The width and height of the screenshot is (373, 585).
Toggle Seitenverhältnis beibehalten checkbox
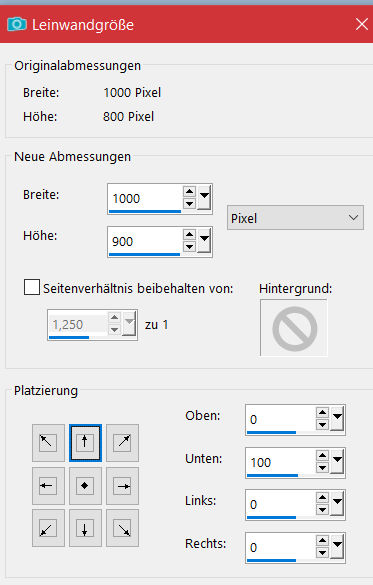(32, 288)
